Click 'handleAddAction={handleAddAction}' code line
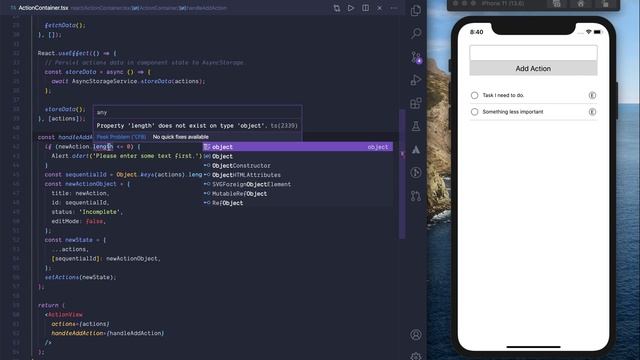 (108, 333)
